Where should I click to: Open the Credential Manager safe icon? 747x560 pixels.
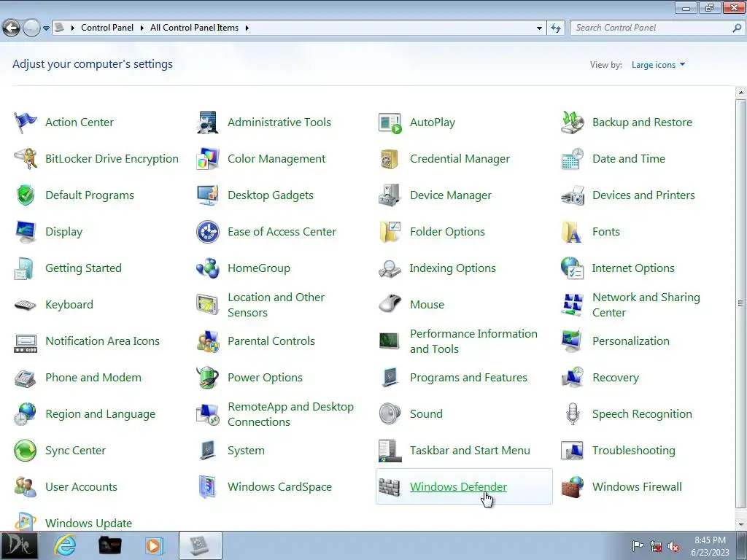(390, 159)
